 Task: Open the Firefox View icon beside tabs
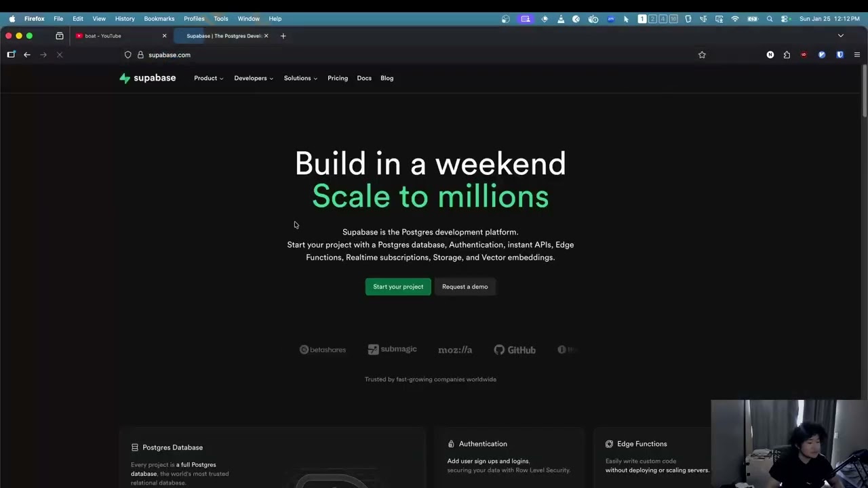click(60, 36)
